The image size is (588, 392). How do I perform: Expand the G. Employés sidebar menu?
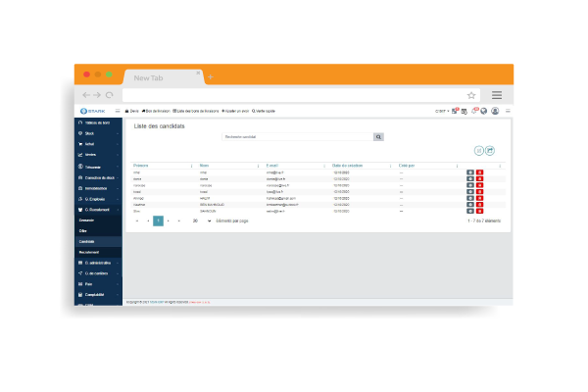98,198
